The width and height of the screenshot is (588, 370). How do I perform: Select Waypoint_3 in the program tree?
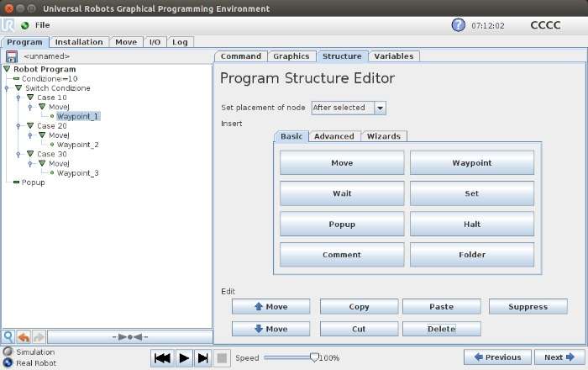click(x=77, y=173)
